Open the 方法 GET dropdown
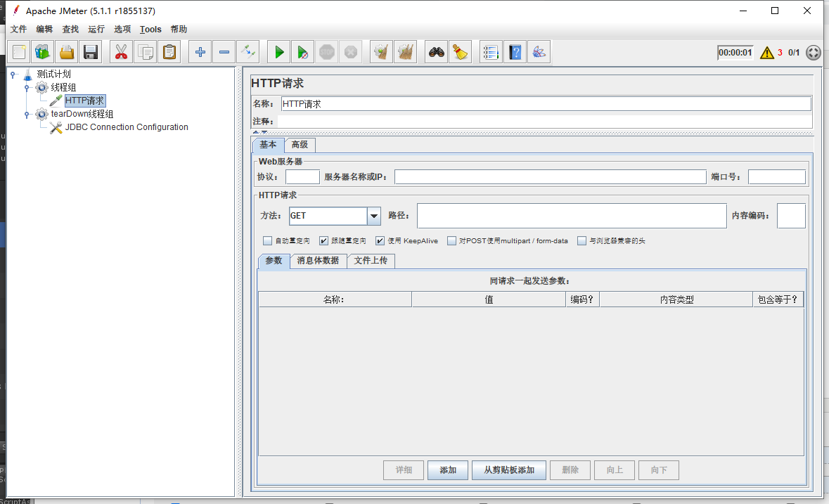Image resolution: width=829 pixels, height=504 pixels. tap(374, 216)
